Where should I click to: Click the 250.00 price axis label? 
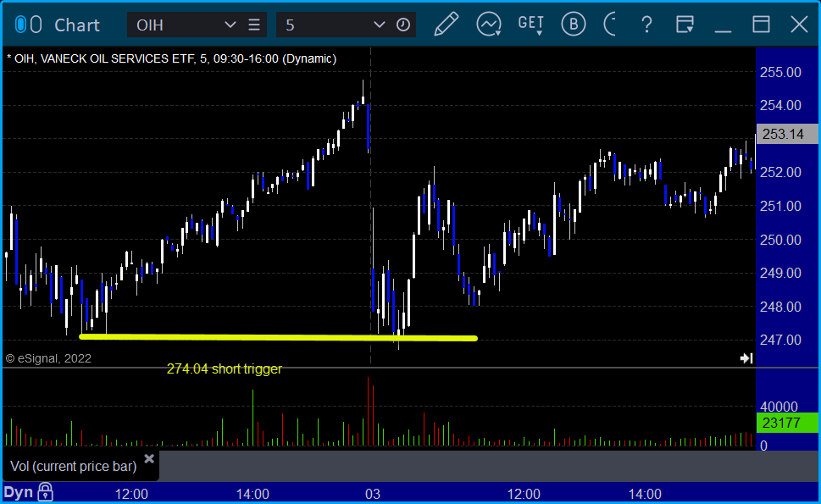tap(780, 240)
